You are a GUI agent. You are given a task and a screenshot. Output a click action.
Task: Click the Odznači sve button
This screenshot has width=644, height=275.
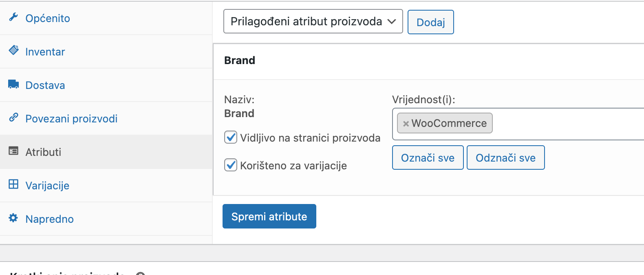(505, 157)
